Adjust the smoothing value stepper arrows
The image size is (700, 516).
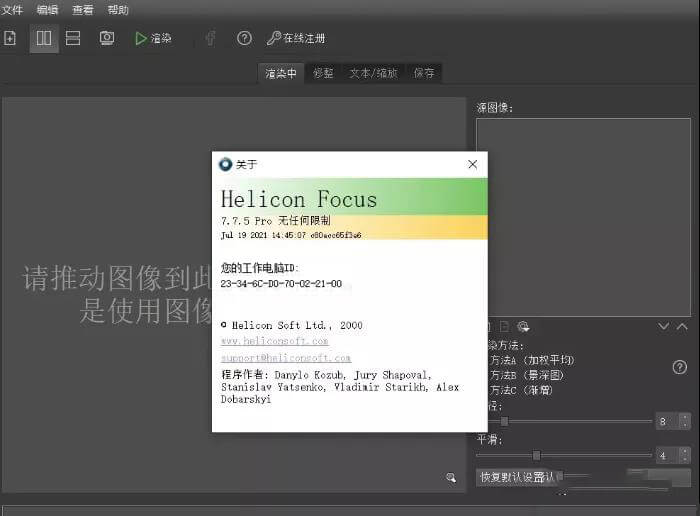tap(685, 455)
